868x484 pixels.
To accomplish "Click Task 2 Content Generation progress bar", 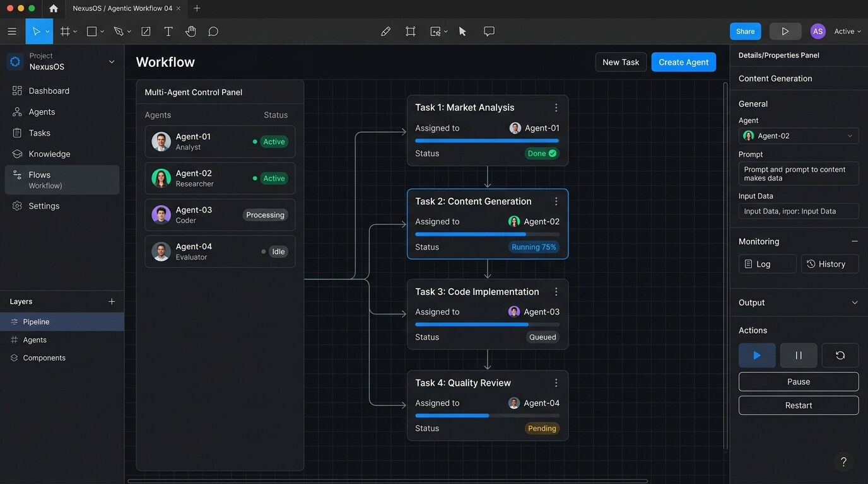I will [487, 234].
